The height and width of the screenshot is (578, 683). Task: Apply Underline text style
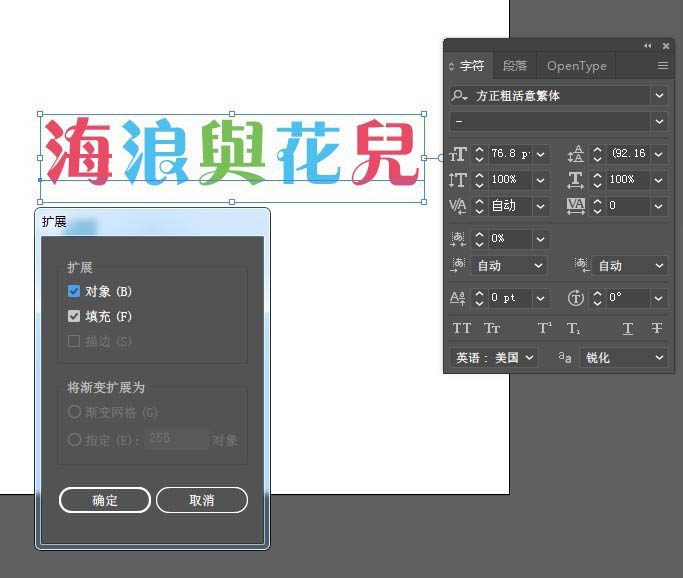click(627, 328)
